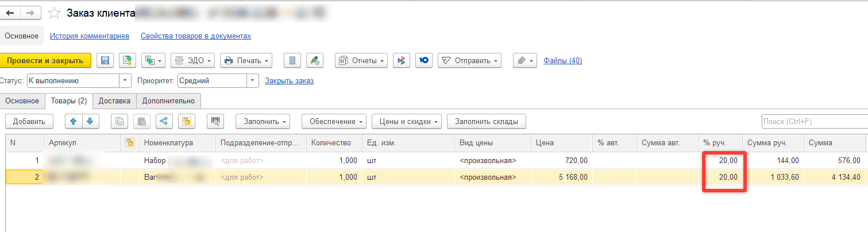
Task: Move row down with blue down arrow
Action: pos(91,121)
